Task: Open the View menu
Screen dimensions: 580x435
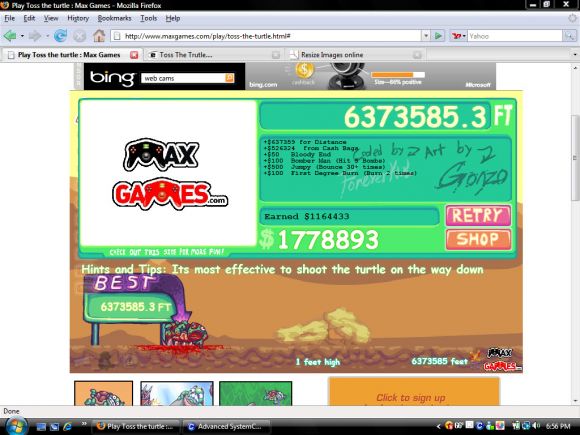Action: coord(51,18)
